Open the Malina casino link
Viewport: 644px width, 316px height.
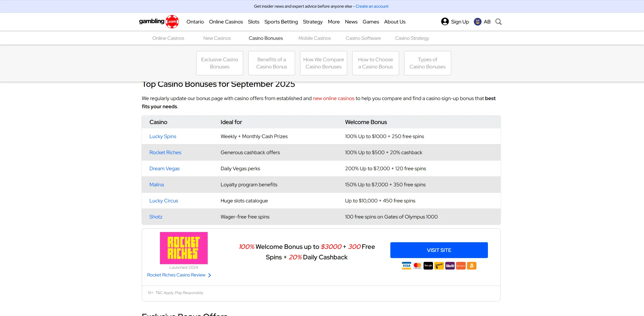157,185
